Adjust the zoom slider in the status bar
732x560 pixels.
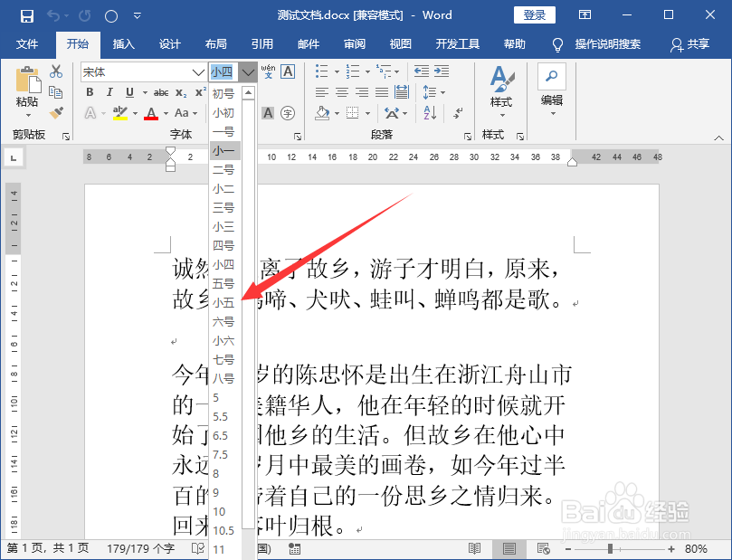pos(609,547)
